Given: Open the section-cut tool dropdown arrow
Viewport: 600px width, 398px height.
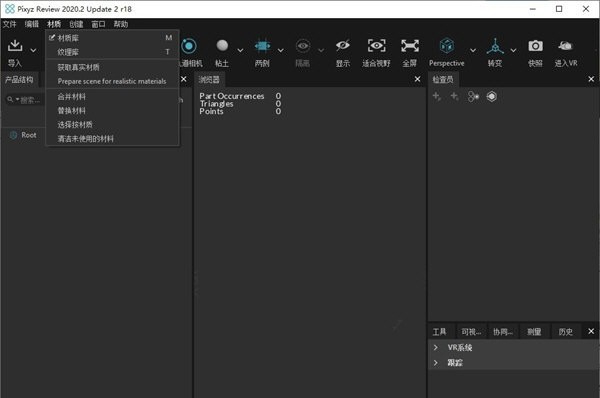Looking at the screenshot, I should 281,50.
